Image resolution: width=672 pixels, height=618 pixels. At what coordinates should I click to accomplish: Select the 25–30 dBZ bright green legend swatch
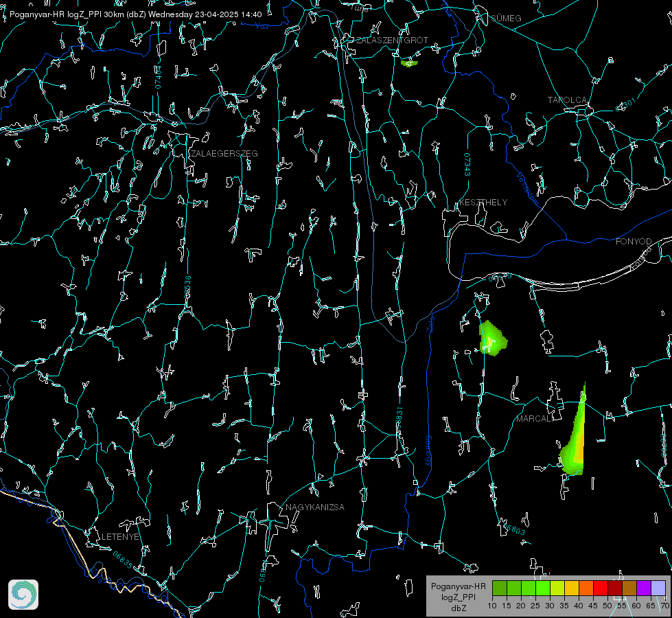pos(543,588)
